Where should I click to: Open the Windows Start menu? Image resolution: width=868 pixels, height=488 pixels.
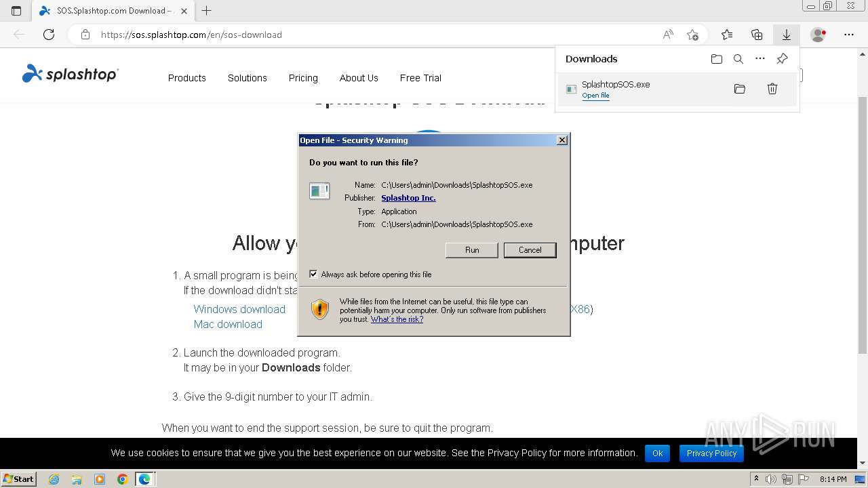coord(18,479)
